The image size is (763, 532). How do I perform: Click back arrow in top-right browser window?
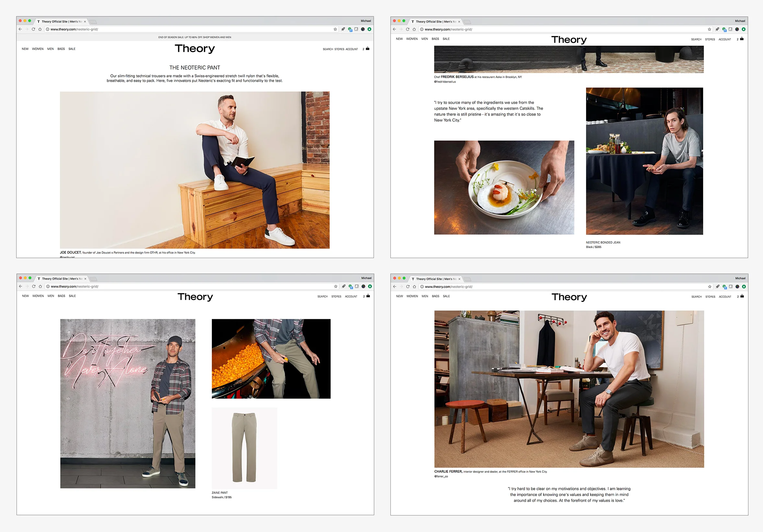(395, 29)
